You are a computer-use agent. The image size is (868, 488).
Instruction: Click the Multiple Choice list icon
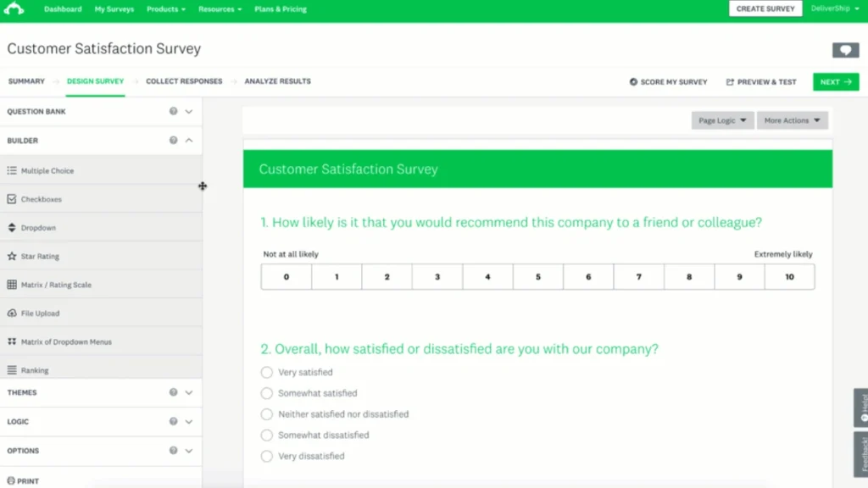[12, 170]
